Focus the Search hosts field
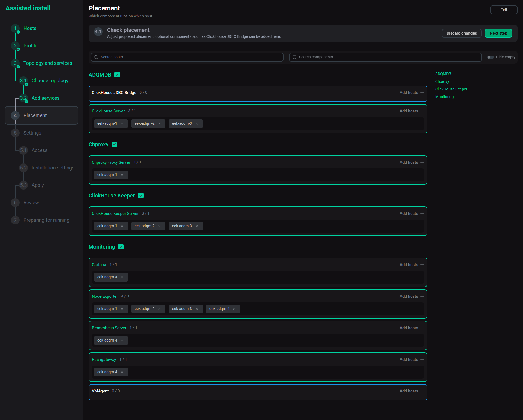The width and height of the screenshot is (523, 420). tap(187, 57)
